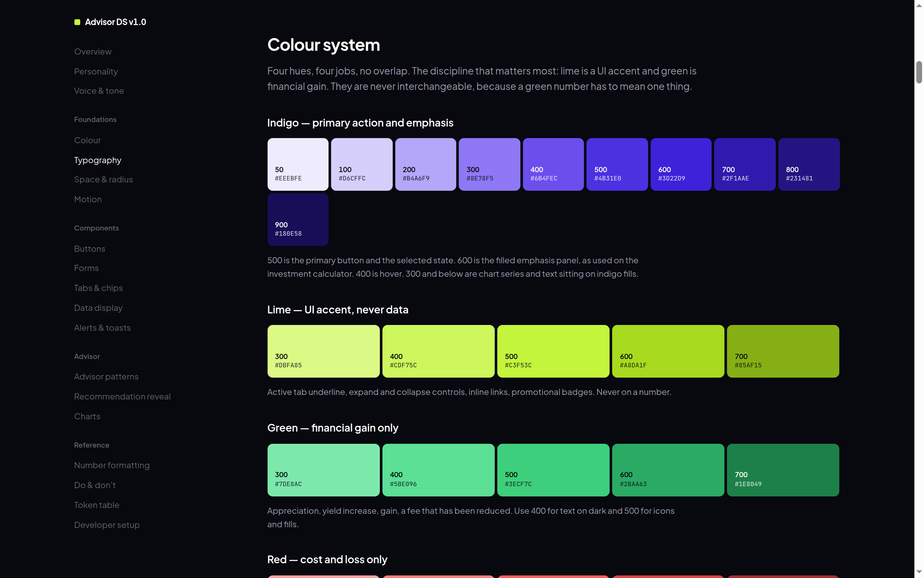Open Advisor patterns page
The height and width of the screenshot is (578, 924).
pos(106,377)
